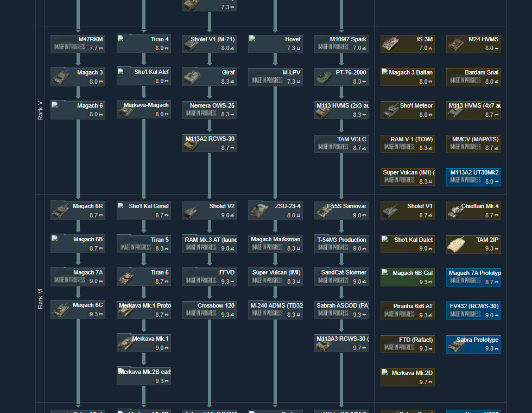Open the M109I7 Spark card
Screen dimensions: 532x413
(341, 44)
